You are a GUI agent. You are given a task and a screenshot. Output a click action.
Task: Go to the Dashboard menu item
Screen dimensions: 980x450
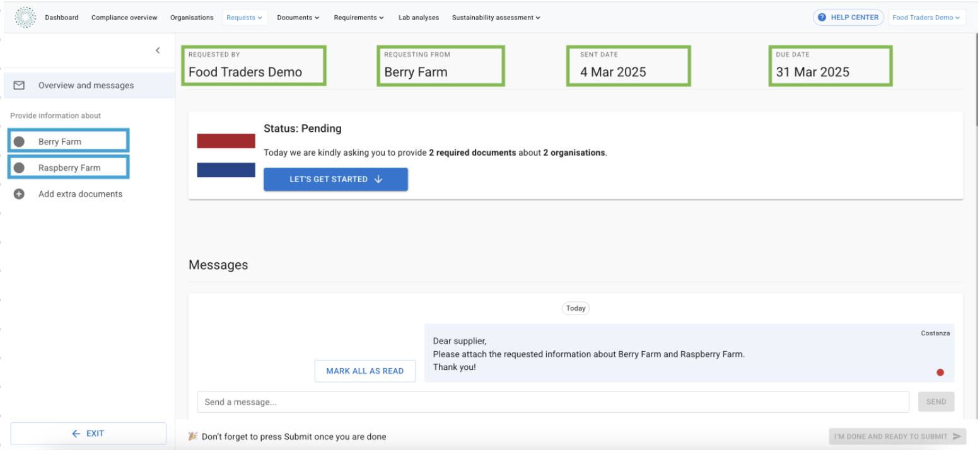point(61,17)
